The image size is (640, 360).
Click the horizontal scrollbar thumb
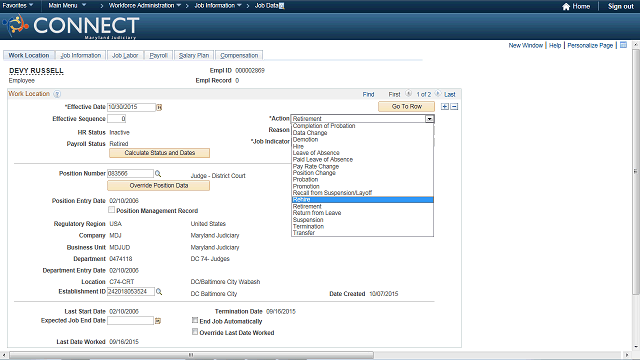[x=191, y=355]
